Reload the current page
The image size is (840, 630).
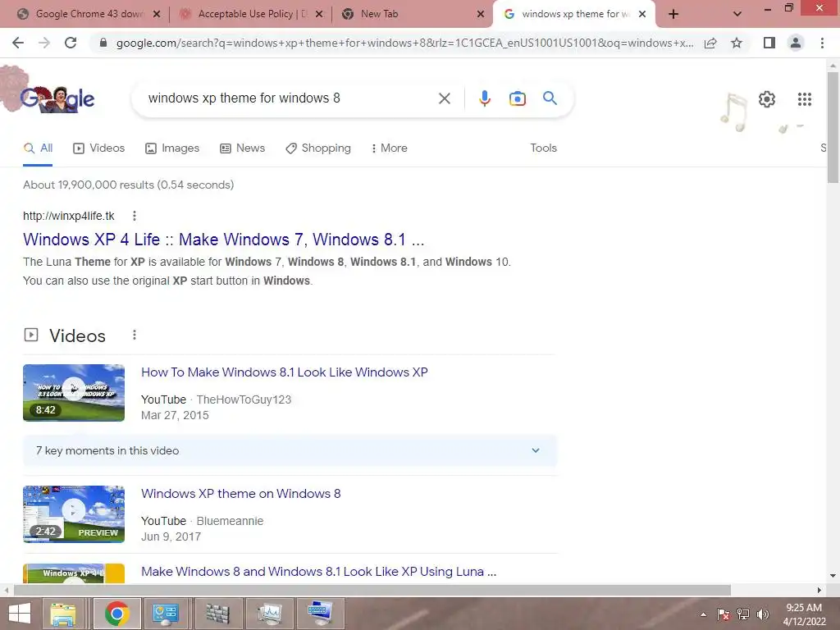click(x=71, y=43)
